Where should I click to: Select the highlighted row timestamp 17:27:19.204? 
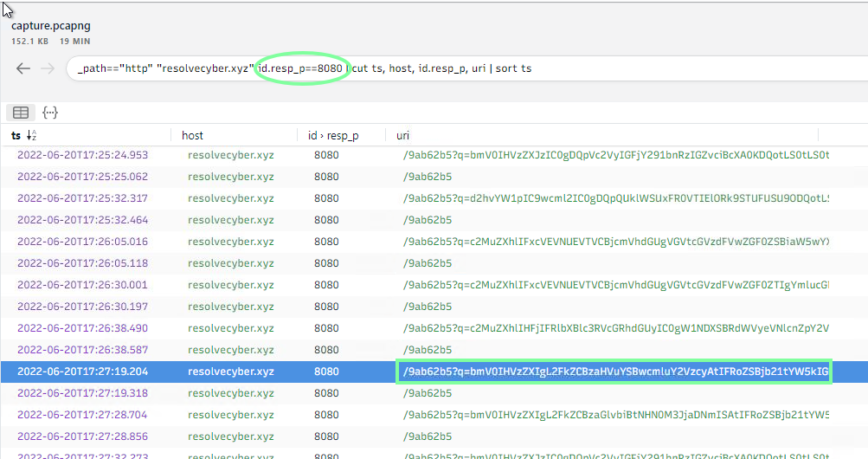[x=82, y=372]
